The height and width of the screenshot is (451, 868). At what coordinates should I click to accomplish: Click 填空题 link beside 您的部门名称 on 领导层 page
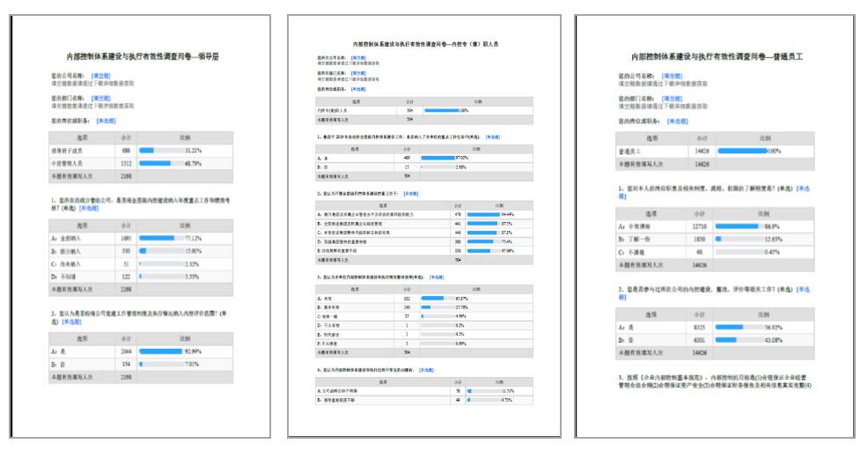101,98
